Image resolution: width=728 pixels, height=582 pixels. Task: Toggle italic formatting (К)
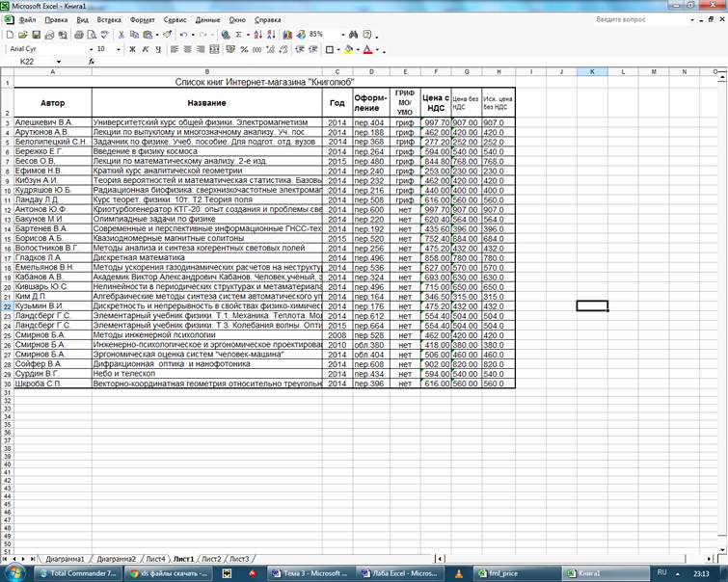click(x=146, y=49)
